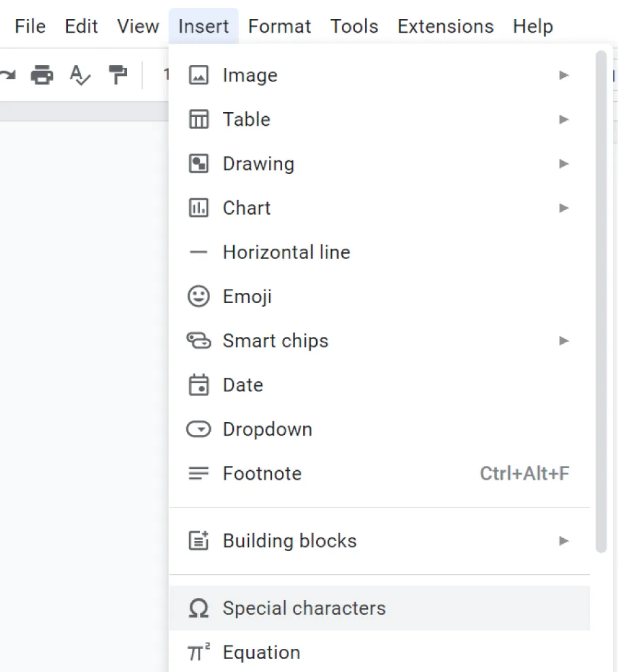Click the Image icon in the Insert menu
The width and height of the screenshot is (618, 672).
coord(199,75)
